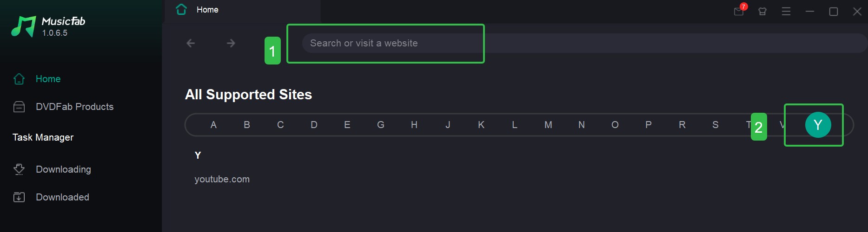
Task: Open the mail notifications icon
Action: pos(738,11)
